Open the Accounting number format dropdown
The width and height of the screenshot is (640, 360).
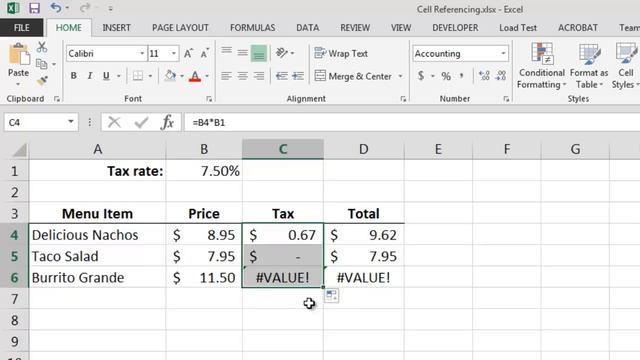click(503, 53)
